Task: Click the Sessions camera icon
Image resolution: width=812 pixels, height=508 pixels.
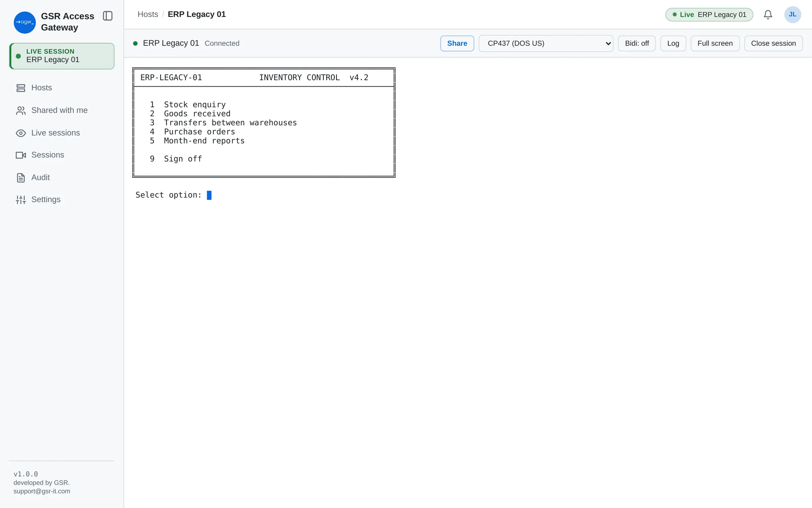Action: click(21, 155)
